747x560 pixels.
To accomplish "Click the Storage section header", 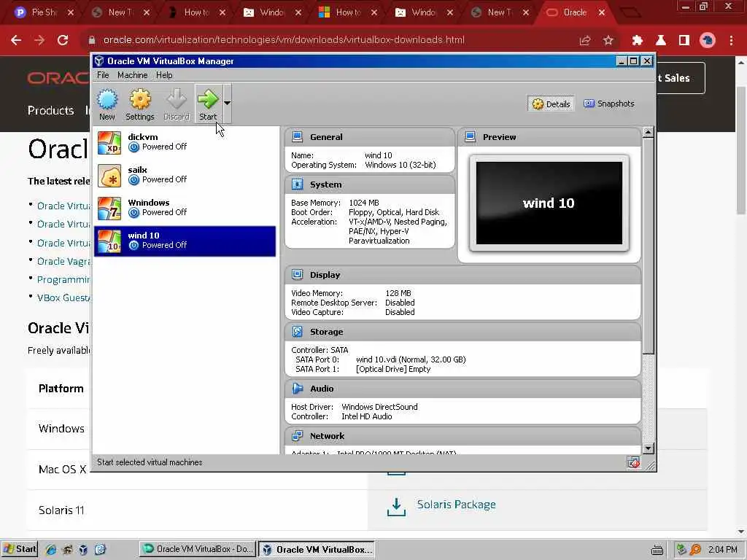I will click(462, 332).
